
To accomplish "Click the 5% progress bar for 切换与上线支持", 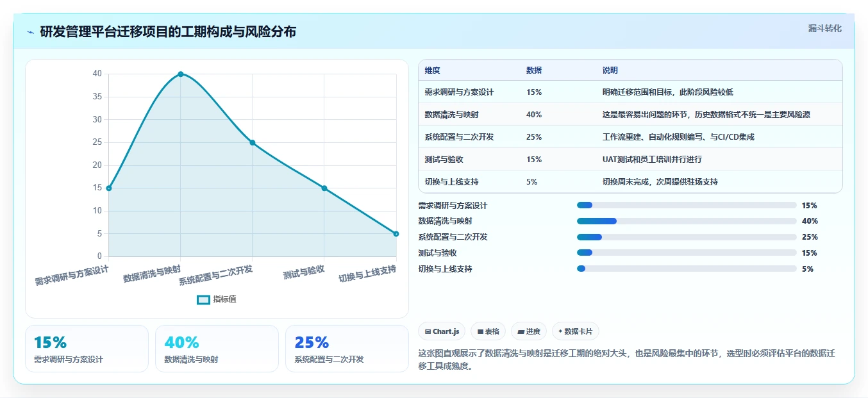I will (687, 269).
